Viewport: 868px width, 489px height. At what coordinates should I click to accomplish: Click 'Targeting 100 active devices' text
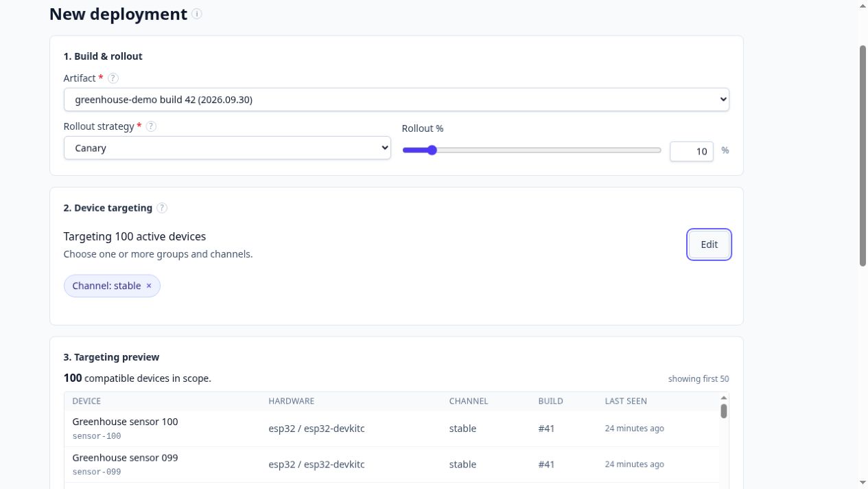point(134,236)
